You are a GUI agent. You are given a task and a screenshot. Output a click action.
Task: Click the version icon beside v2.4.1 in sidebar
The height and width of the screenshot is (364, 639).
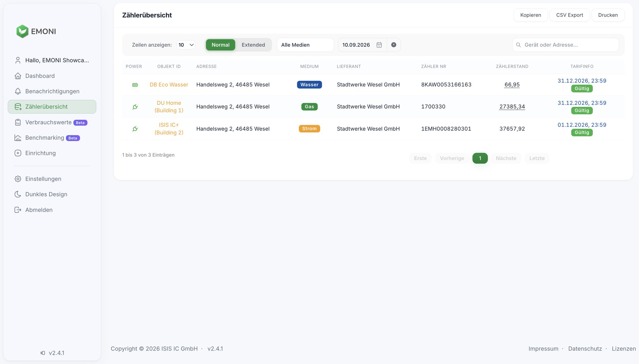[x=43, y=353]
